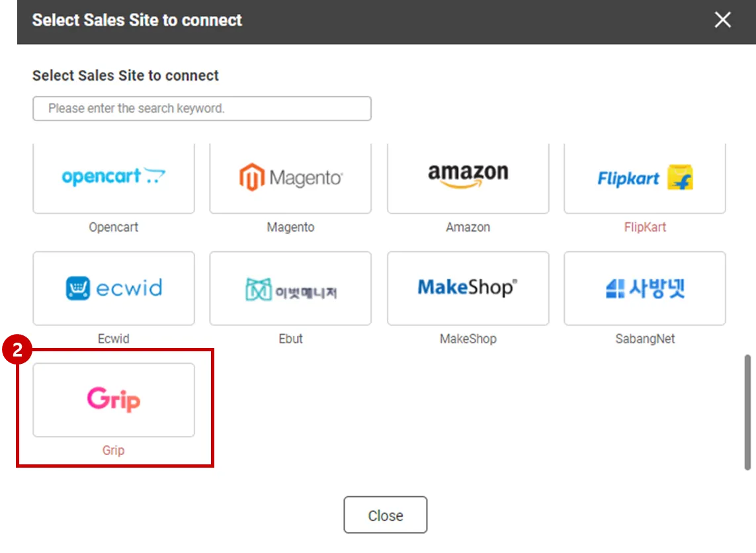Click the FlipKart text label
Viewport: 756px width, 553px height.
click(645, 227)
